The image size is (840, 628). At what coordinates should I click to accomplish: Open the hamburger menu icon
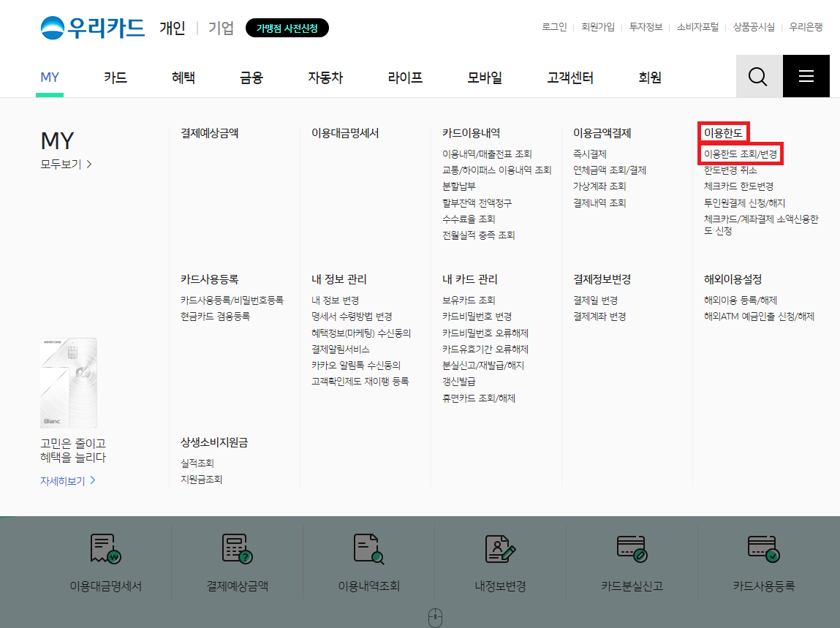tap(806, 75)
